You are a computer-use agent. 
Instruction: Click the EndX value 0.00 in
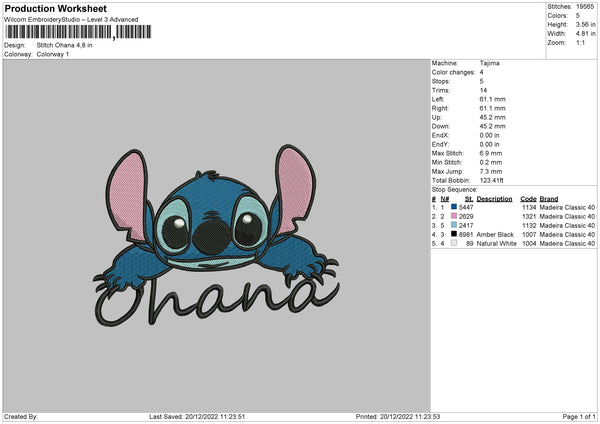pyautogui.click(x=489, y=135)
